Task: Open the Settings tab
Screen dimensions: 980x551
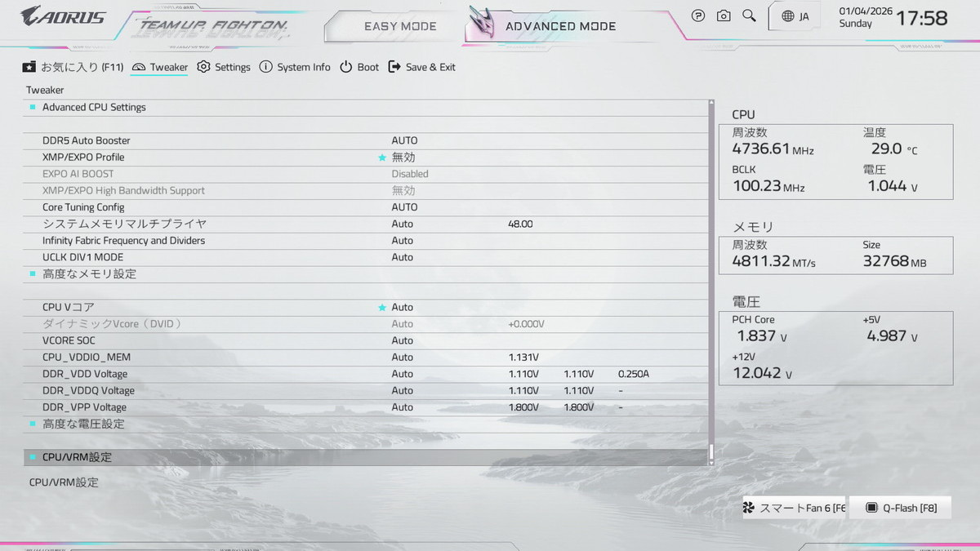Action: point(224,67)
